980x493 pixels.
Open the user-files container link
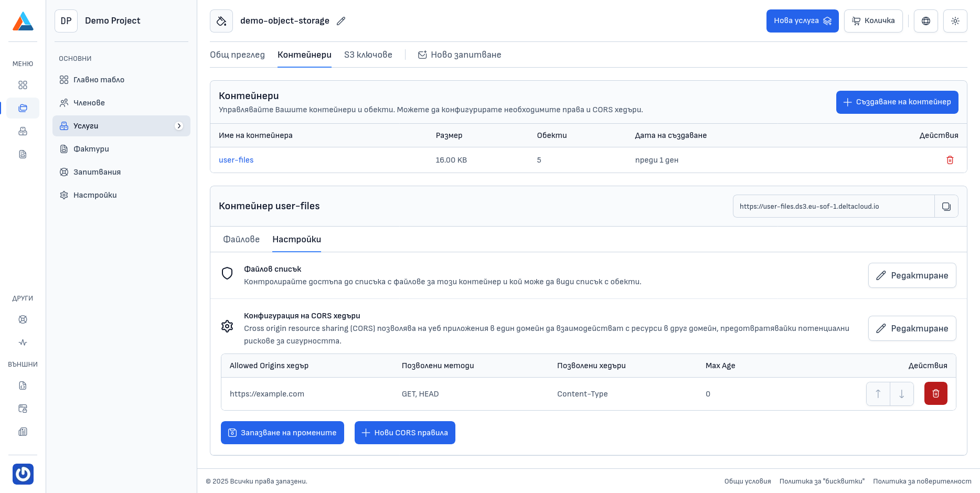[236, 160]
